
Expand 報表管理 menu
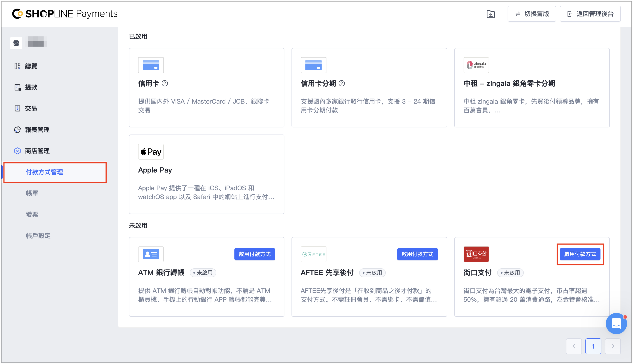pos(37,130)
